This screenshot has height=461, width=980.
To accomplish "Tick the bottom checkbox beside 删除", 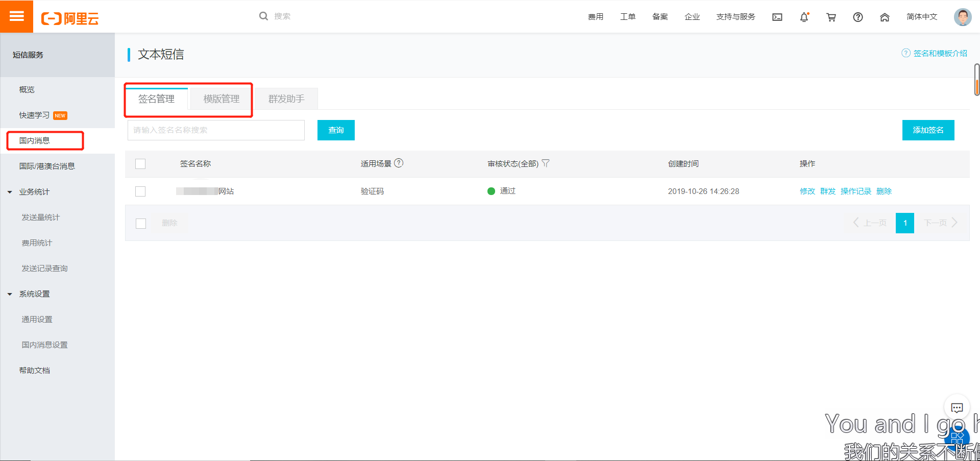I will click(x=141, y=224).
